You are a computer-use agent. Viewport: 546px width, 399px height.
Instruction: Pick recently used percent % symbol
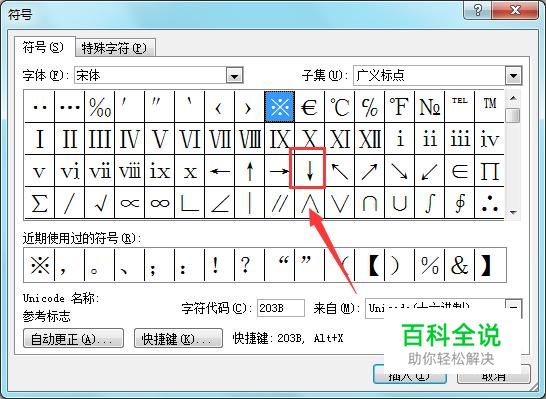click(429, 265)
